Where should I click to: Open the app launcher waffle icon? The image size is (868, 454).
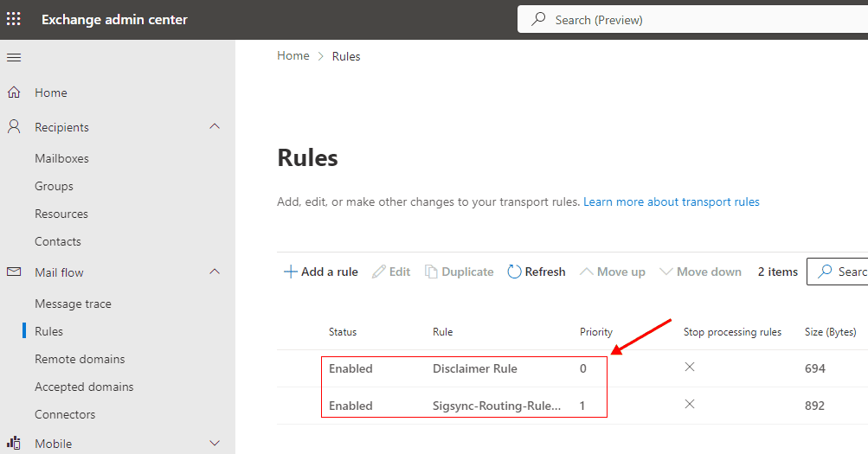click(14, 19)
